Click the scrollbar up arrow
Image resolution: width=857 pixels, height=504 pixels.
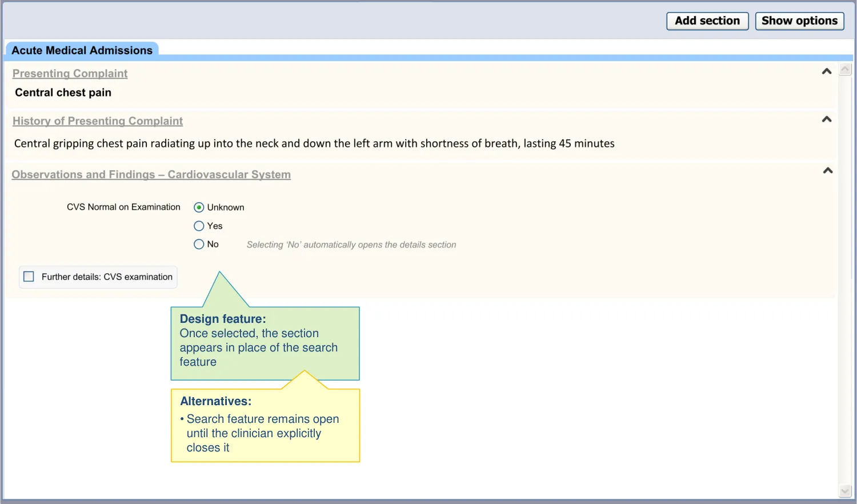(846, 70)
